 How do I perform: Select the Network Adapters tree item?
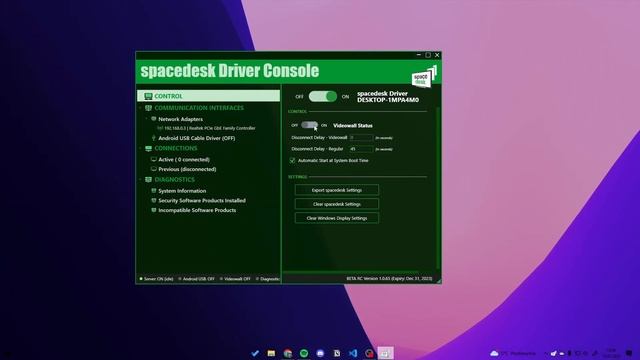(x=180, y=119)
